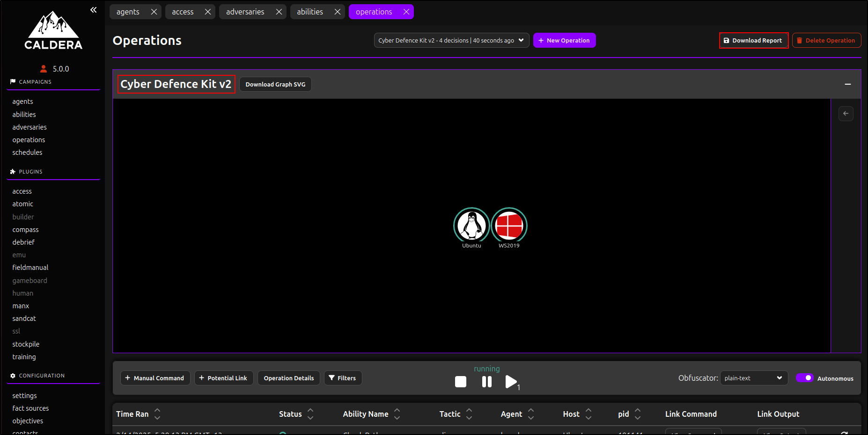868x435 pixels.
Task: Sort table by Status column
Action: [x=310, y=414]
